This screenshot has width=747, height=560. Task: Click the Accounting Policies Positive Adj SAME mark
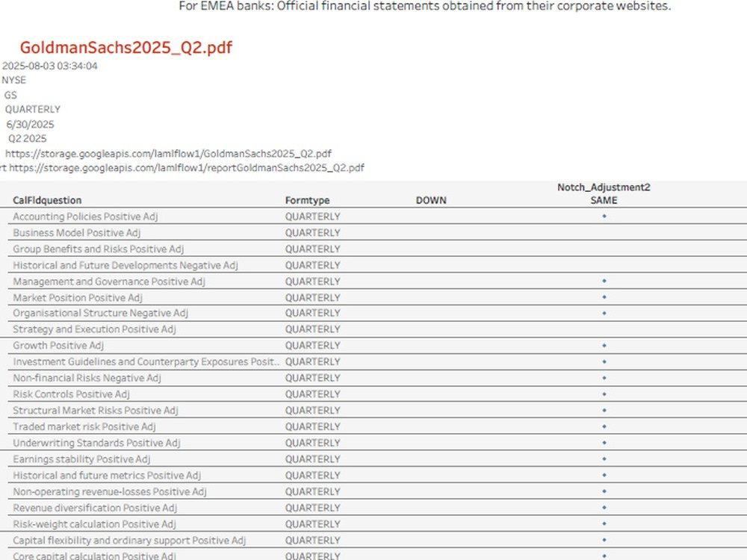[604, 217]
